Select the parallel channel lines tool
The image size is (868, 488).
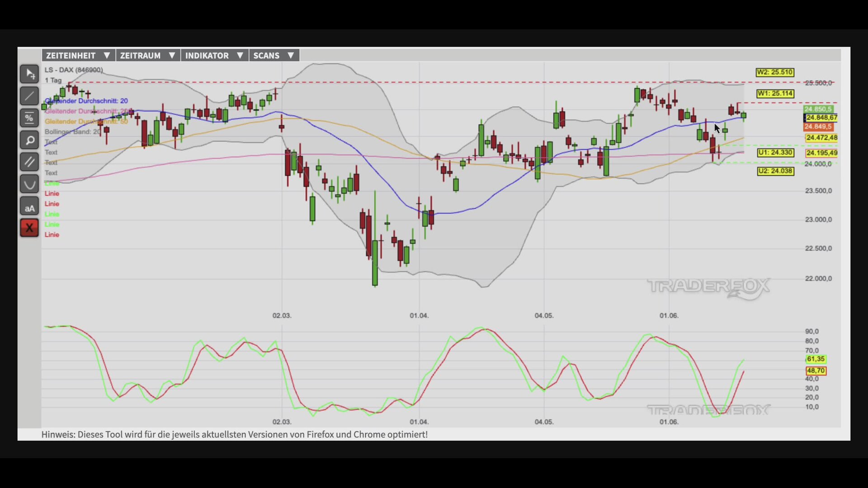pos(29,162)
